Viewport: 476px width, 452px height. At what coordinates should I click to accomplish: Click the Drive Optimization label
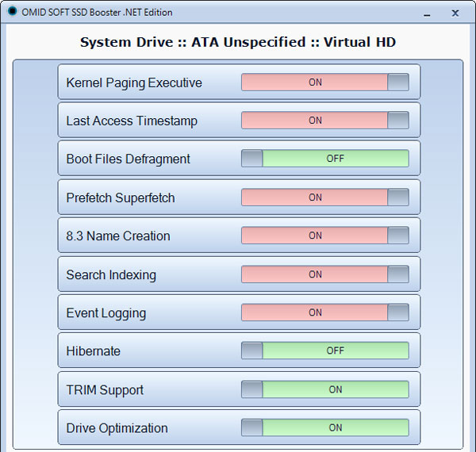coord(117,429)
